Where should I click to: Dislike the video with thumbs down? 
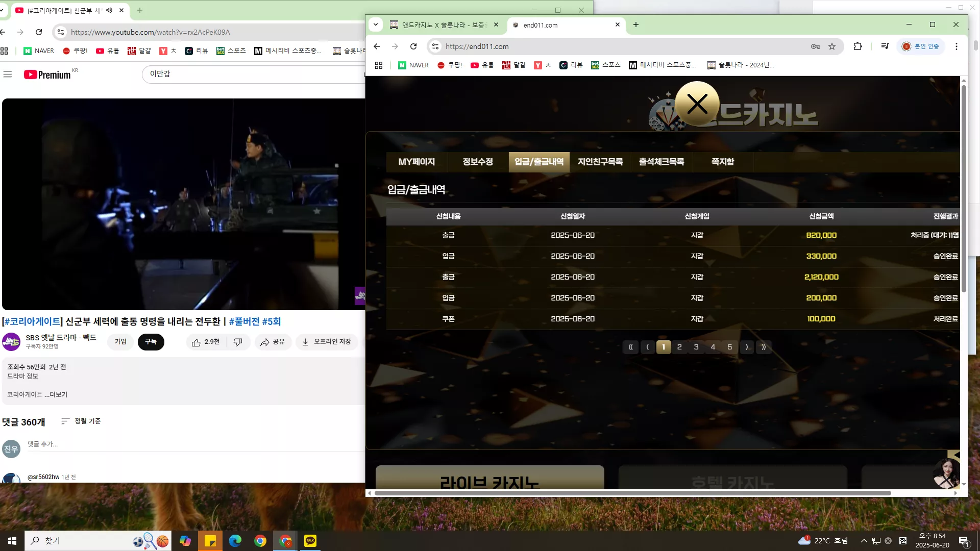click(x=238, y=342)
